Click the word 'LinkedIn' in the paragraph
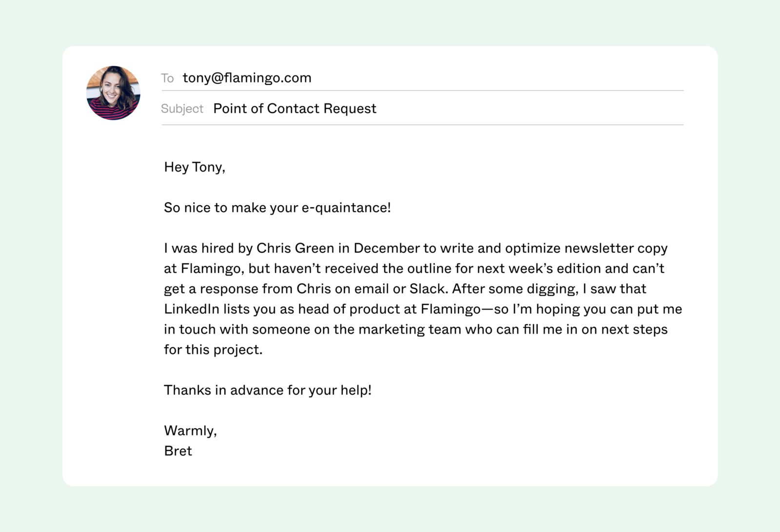The width and height of the screenshot is (780, 532). coord(192,309)
